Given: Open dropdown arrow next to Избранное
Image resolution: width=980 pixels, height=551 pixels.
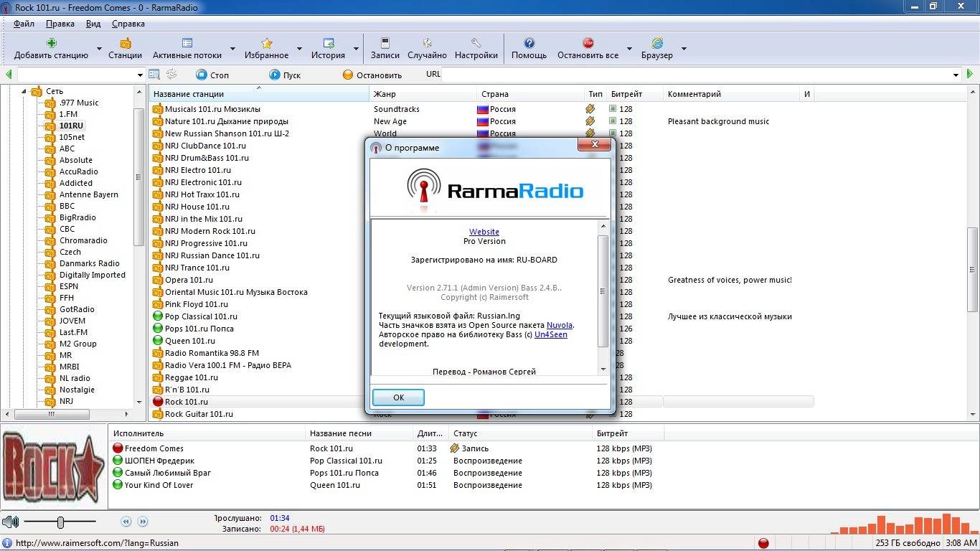Looking at the screenshot, I should tap(299, 49).
